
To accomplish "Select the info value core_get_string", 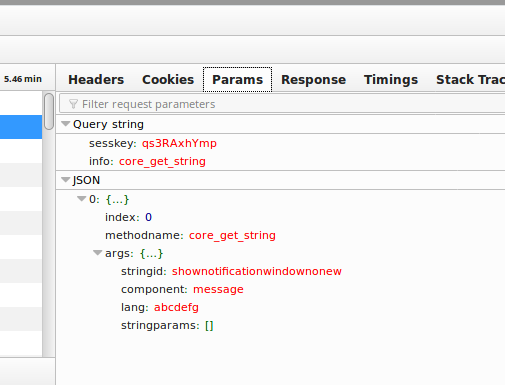I will pyautogui.click(x=162, y=161).
